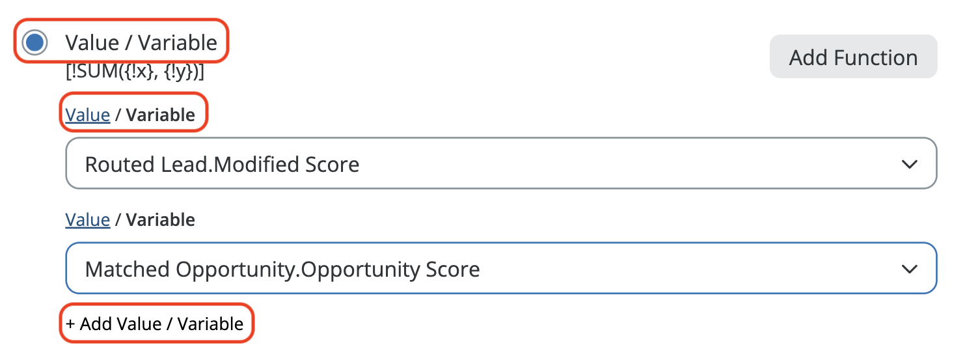The width and height of the screenshot is (980, 362).
Task: Click the Routed Lead.Modified Score text
Action: click(222, 164)
